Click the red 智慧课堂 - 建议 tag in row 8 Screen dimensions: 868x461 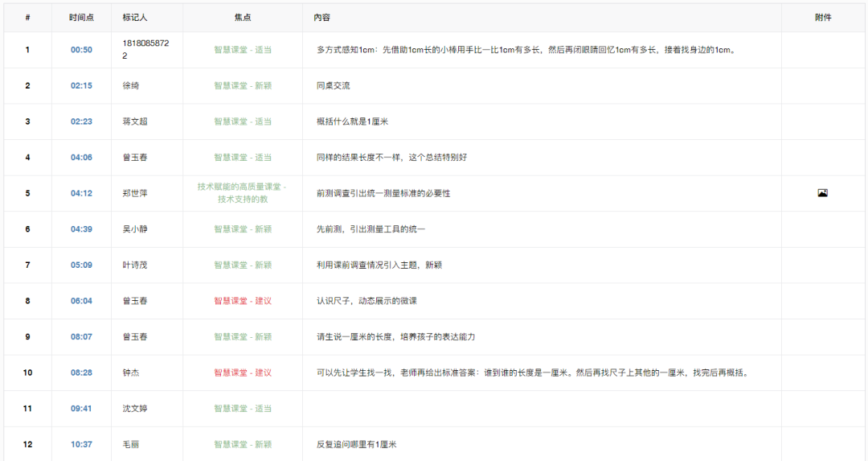pyautogui.click(x=242, y=301)
